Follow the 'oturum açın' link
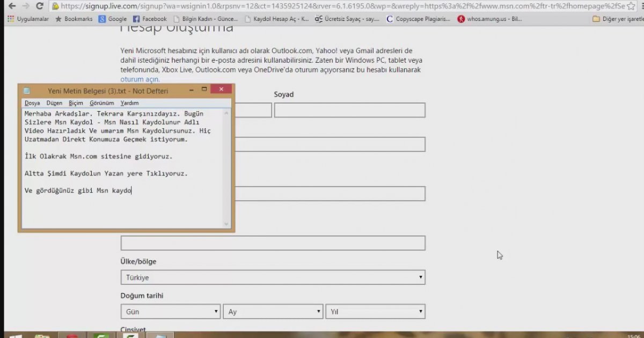Viewport: 644px width, 338px height. [140, 79]
